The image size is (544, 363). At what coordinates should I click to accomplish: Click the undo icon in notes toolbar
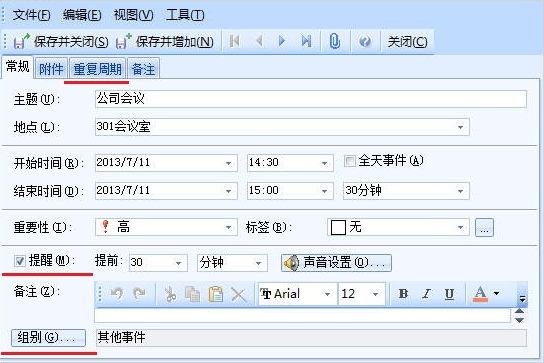click(117, 294)
